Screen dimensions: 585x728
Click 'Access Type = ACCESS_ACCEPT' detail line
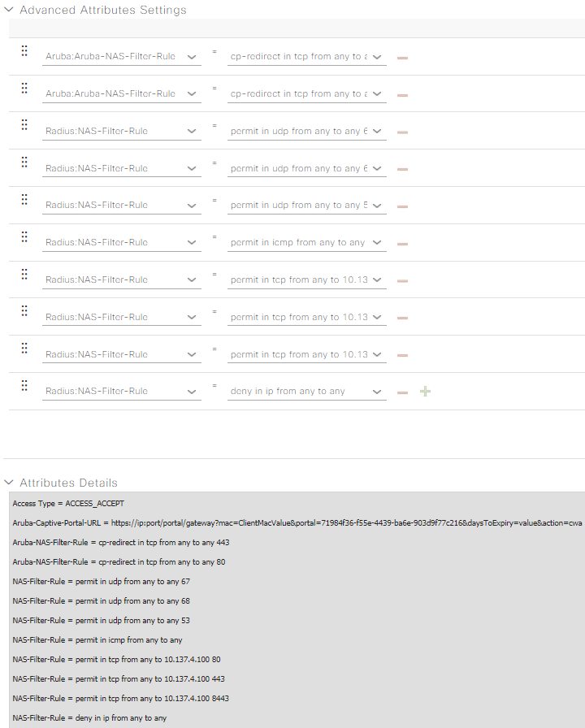point(68,503)
